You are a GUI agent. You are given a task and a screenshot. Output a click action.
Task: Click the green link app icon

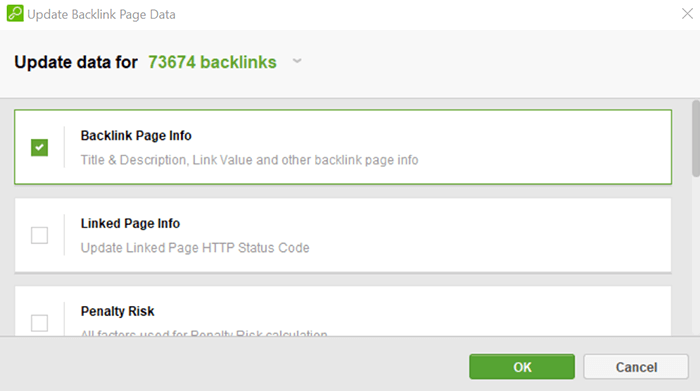pyautogui.click(x=15, y=13)
